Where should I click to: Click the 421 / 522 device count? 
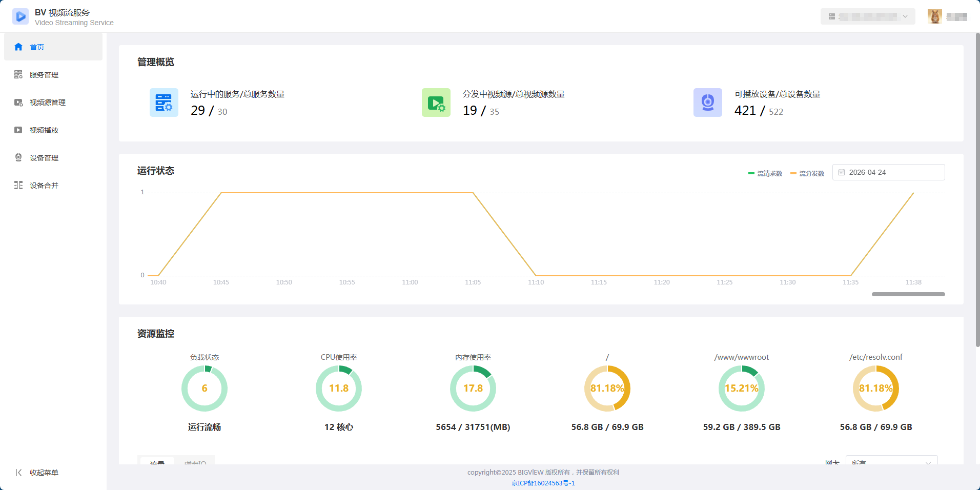click(x=759, y=111)
